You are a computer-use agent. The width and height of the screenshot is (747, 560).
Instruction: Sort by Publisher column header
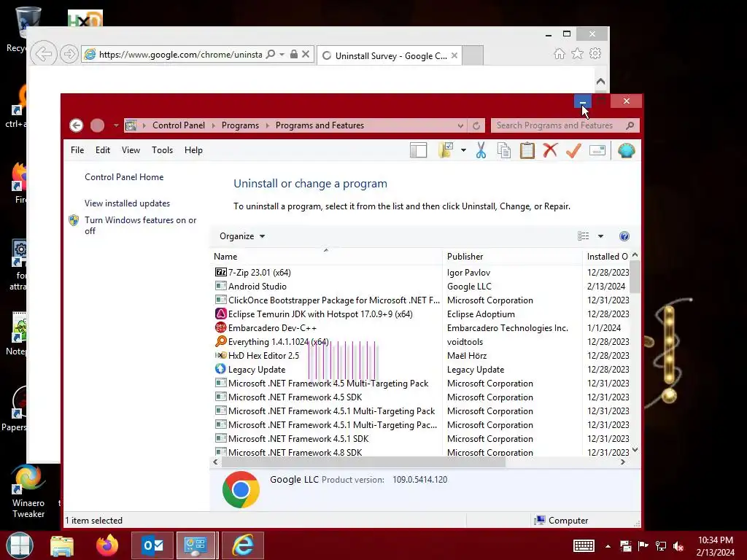512,257
